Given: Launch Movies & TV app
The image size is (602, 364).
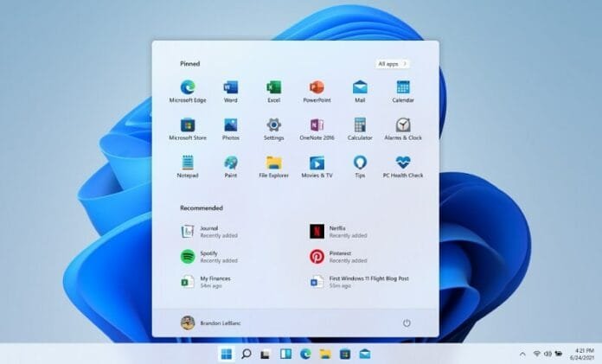Looking at the screenshot, I should pos(317,167).
